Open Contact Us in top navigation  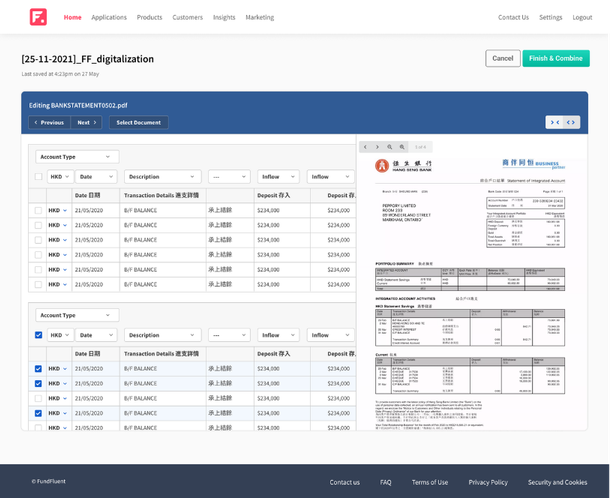pyautogui.click(x=513, y=17)
